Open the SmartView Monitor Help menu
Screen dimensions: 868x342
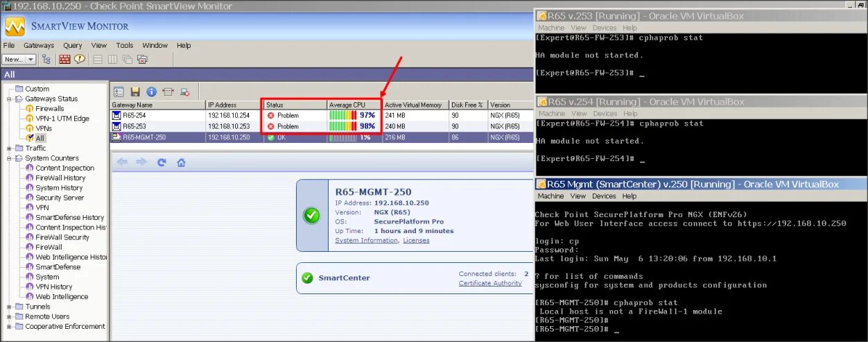click(184, 46)
